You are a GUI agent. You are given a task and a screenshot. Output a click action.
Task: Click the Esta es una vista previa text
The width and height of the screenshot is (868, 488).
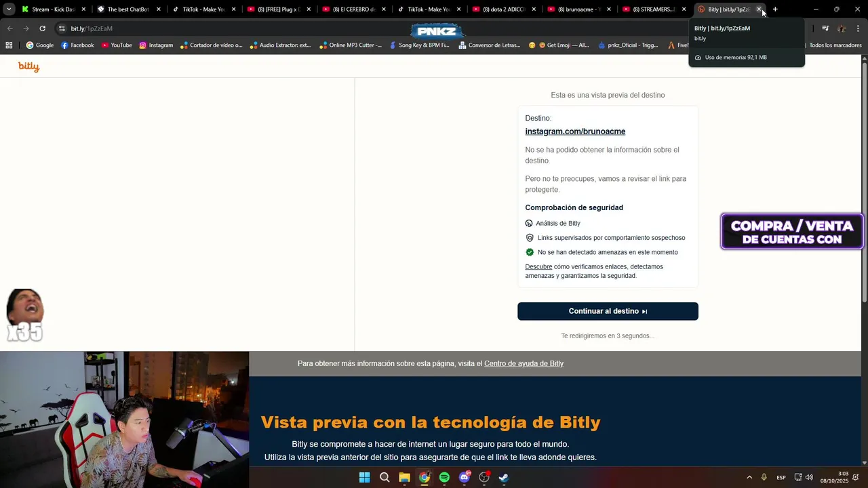pos(608,96)
